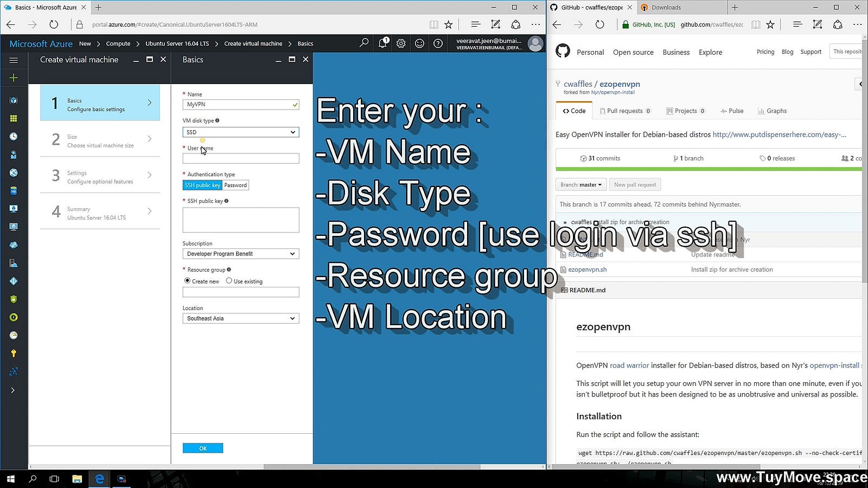Click Azure portal horizontal scrollbar

tap(372, 467)
